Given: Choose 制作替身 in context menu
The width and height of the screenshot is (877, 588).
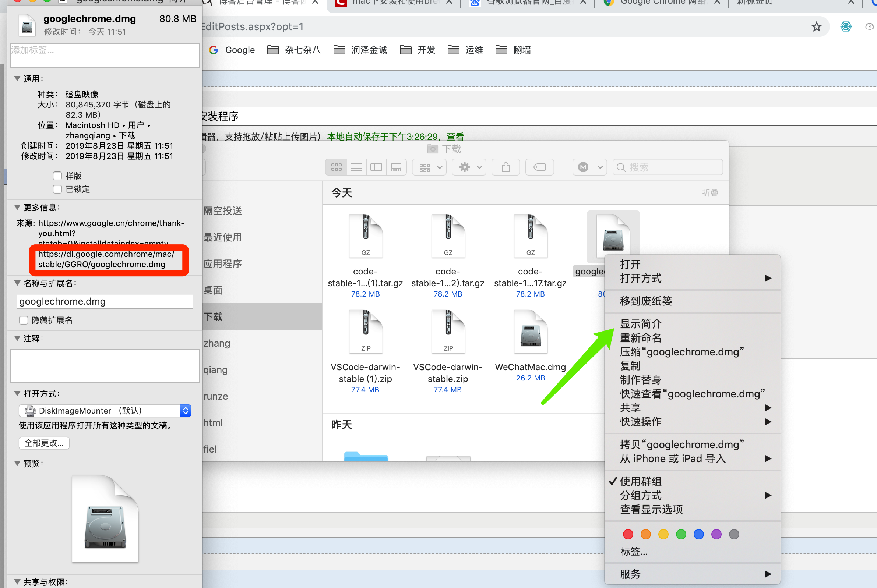Looking at the screenshot, I should (x=641, y=379).
